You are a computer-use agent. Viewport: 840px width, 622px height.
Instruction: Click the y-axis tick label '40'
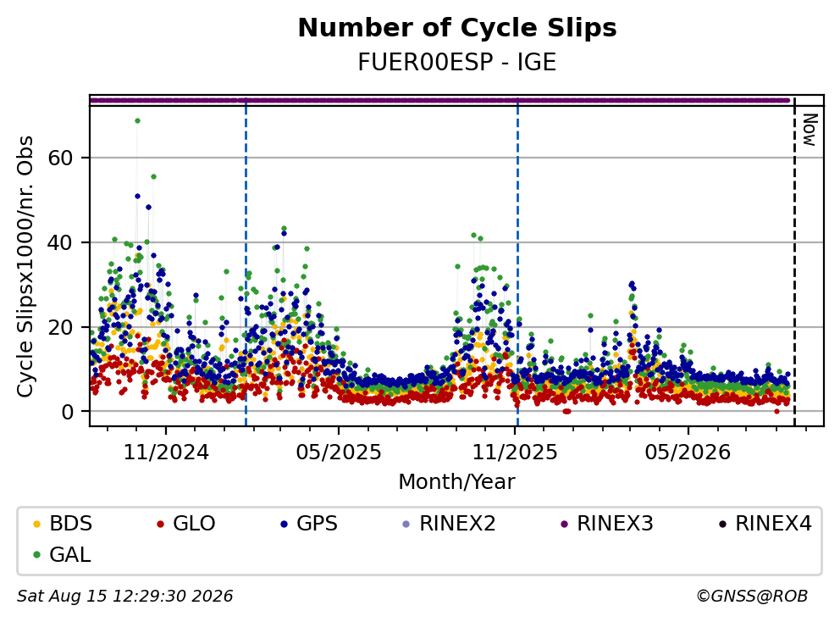[x=60, y=243]
